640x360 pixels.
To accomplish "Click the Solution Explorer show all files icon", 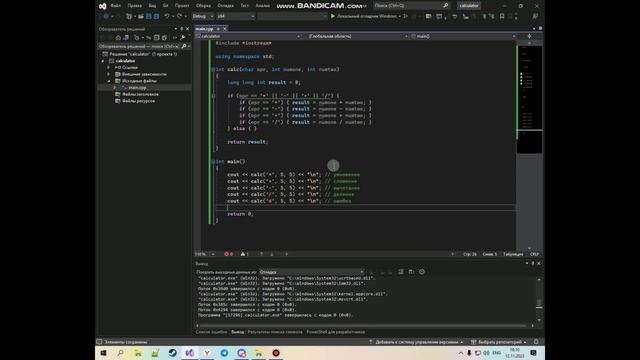I will coord(164,38).
